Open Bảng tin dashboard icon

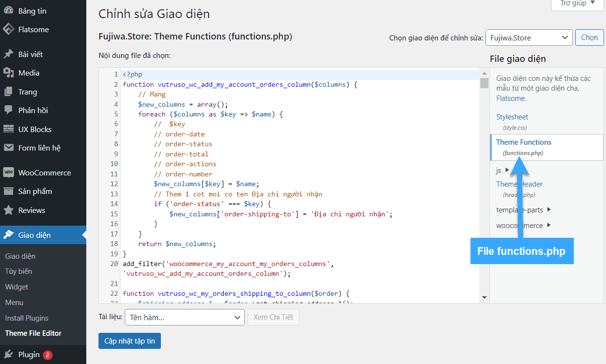(9, 10)
